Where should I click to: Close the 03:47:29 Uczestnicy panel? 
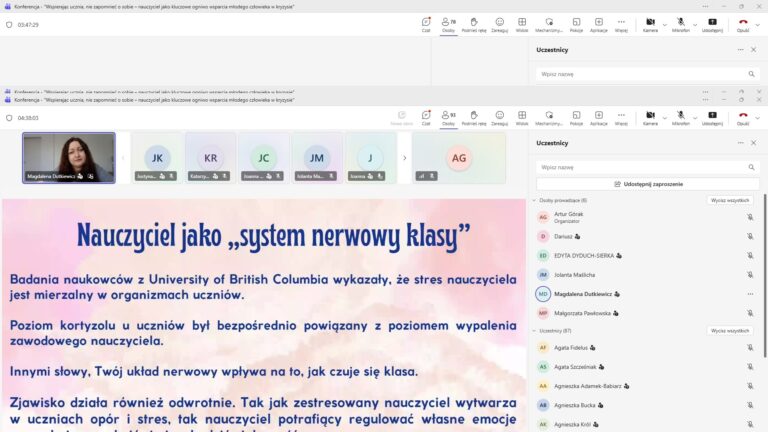(754, 49)
